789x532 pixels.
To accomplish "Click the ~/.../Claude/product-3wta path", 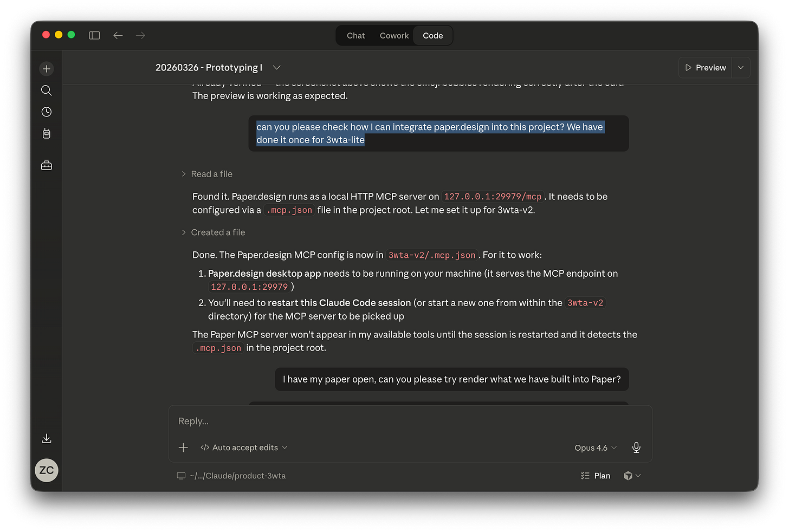I will (238, 476).
